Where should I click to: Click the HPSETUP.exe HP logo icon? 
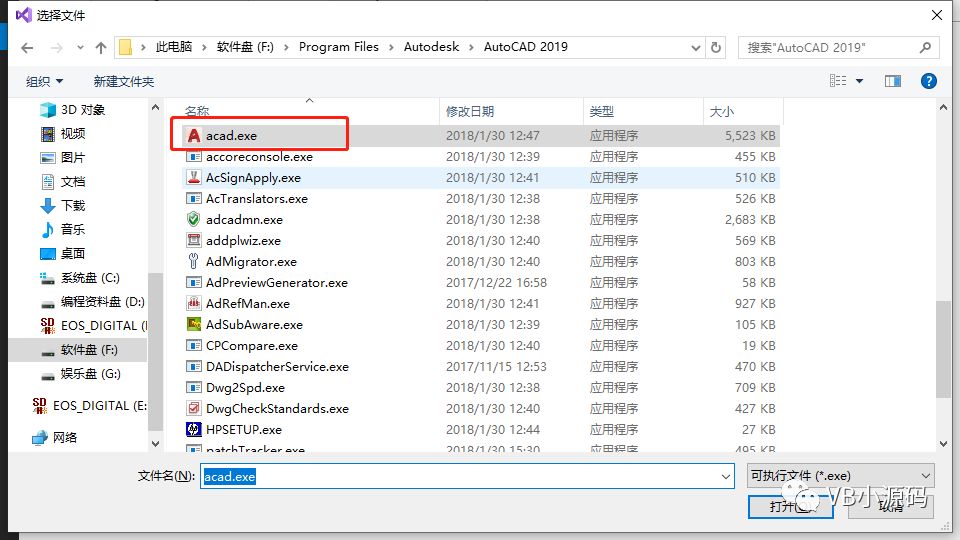click(x=193, y=429)
